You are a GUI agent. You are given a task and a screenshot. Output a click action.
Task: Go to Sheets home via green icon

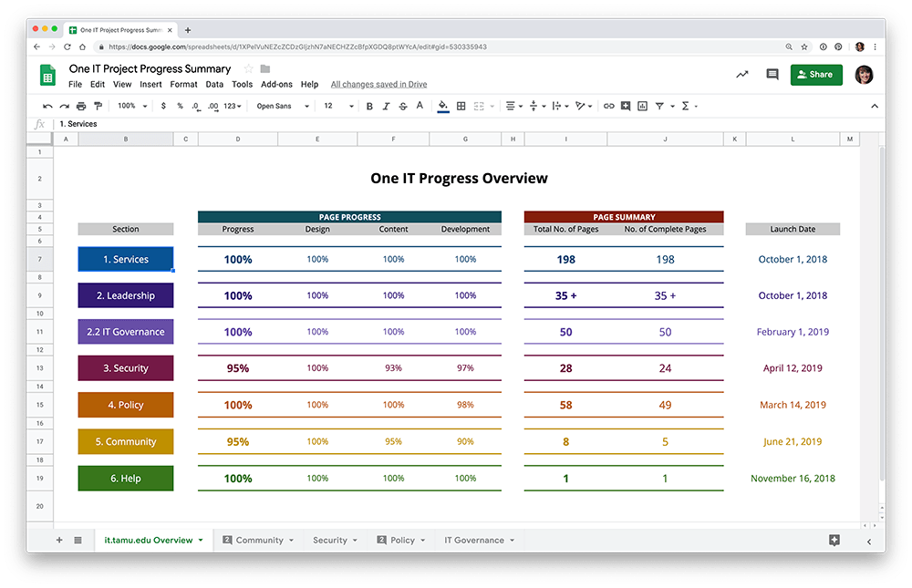click(47, 75)
